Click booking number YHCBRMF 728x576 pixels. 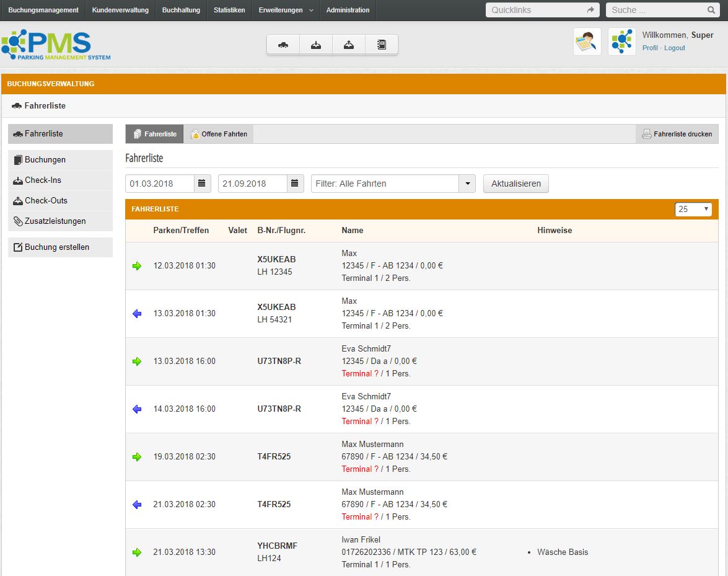tap(277, 546)
